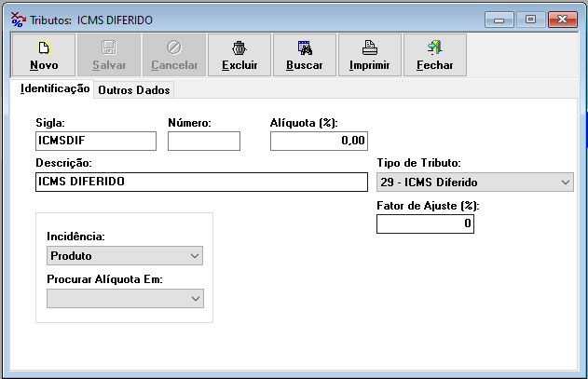
Task: Open search with Buscar binoculars icon
Action: coord(304,48)
